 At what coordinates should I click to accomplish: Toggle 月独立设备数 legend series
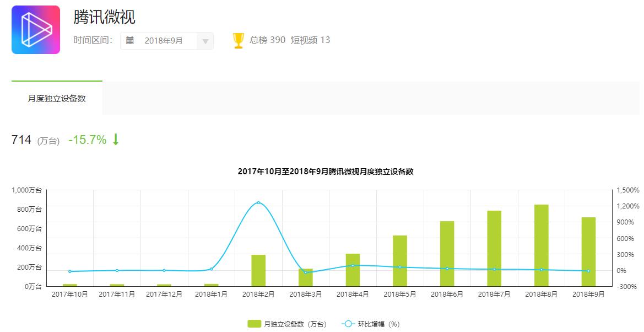pyautogui.click(x=287, y=324)
